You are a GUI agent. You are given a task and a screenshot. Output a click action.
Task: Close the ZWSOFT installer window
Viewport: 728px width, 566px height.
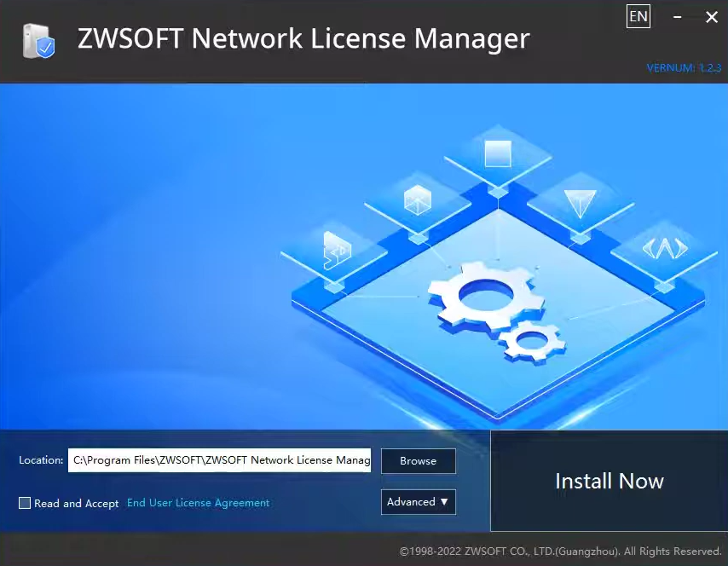tap(711, 18)
